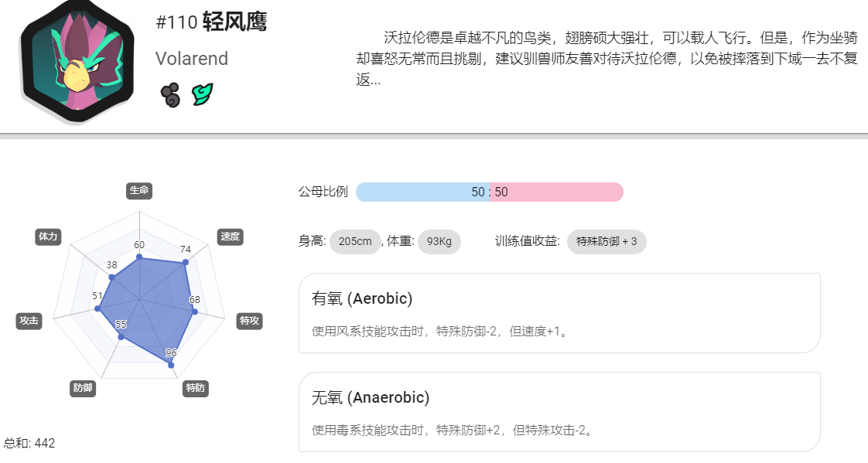Image resolution: width=868 pixels, height=463 pixels.
Task: Click the 体力 stat label
Action: click(48, 237)
